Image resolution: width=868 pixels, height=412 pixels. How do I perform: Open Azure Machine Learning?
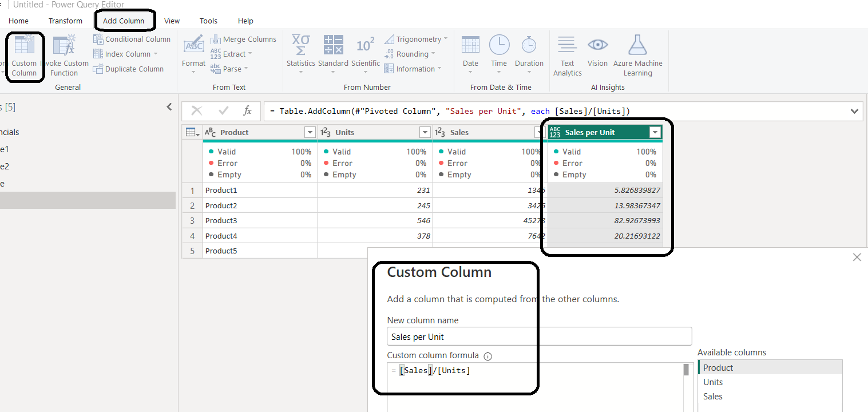click(638, 56)
